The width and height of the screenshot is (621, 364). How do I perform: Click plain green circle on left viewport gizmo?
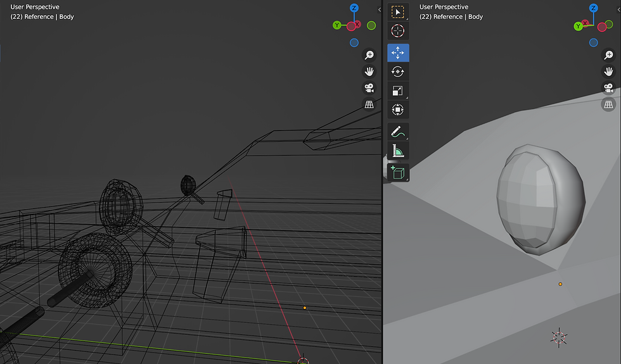click(x=371, y=25)
